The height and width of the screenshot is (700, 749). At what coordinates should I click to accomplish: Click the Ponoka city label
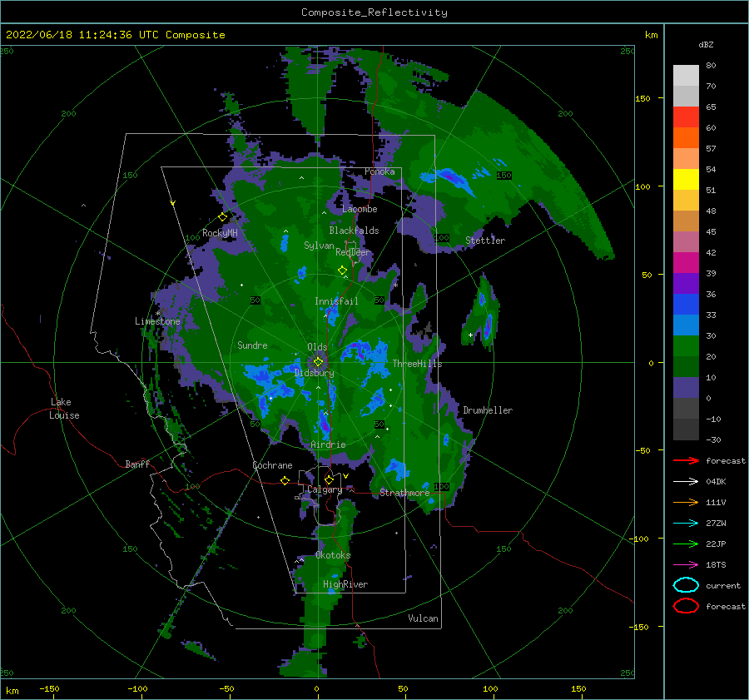379,171
